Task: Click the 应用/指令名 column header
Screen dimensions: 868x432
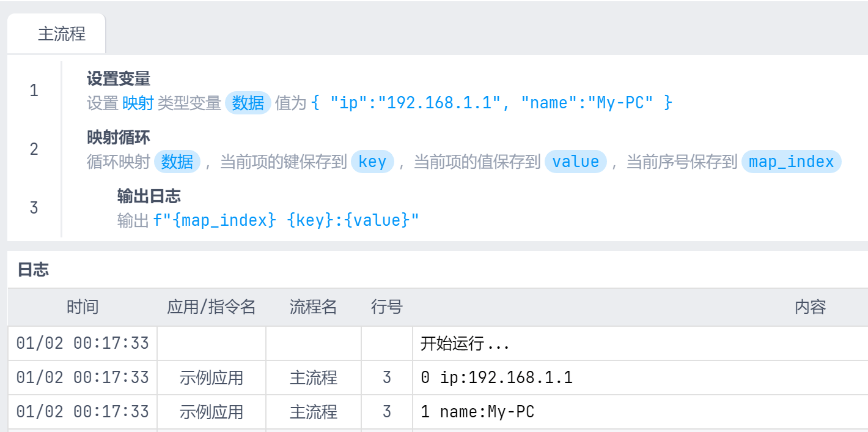Action: pyautogui.click(x=211, y=307)
